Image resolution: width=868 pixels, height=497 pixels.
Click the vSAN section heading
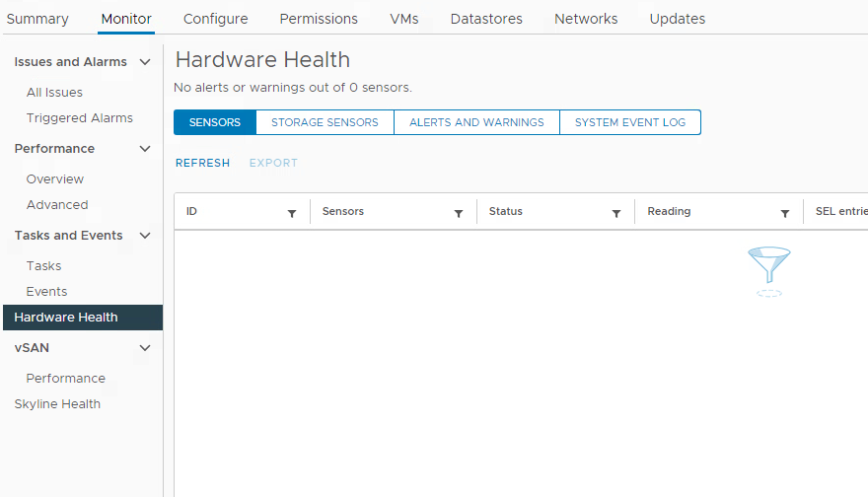click(x=32, y=348)
